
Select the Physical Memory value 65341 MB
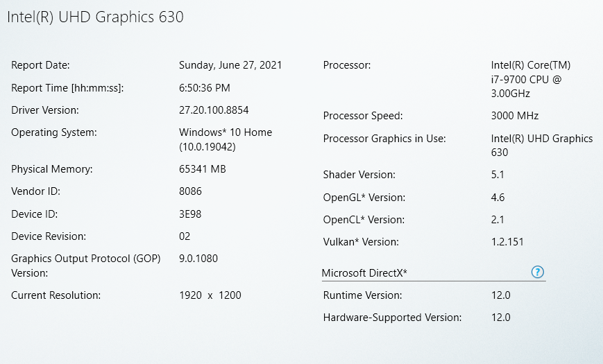click(203, 169)
